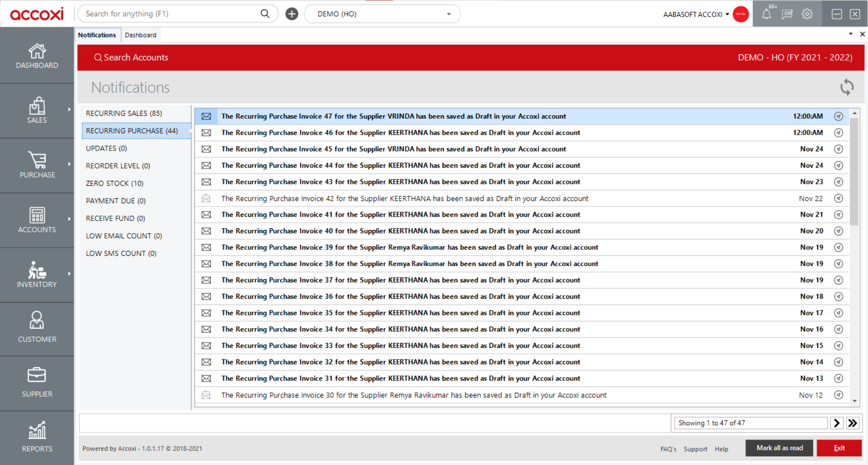868x465 pixels.
Task: Open the Dashboard sidebar module
Action: click(x=37, y=56)
